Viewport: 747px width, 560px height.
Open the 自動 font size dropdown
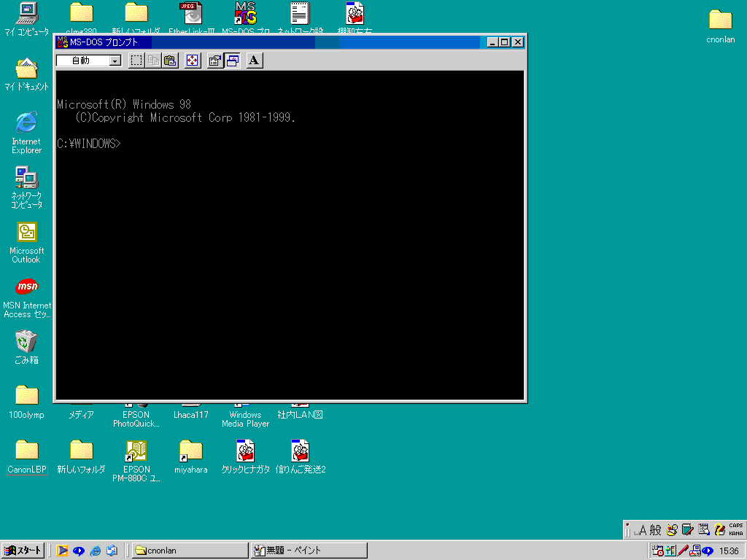pos(115,61)
